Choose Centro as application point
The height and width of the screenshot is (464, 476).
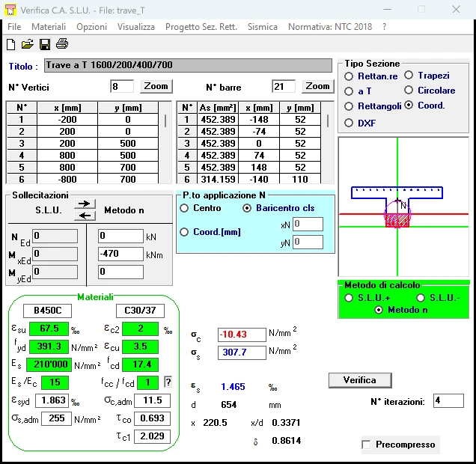click(x=184, y=208)
